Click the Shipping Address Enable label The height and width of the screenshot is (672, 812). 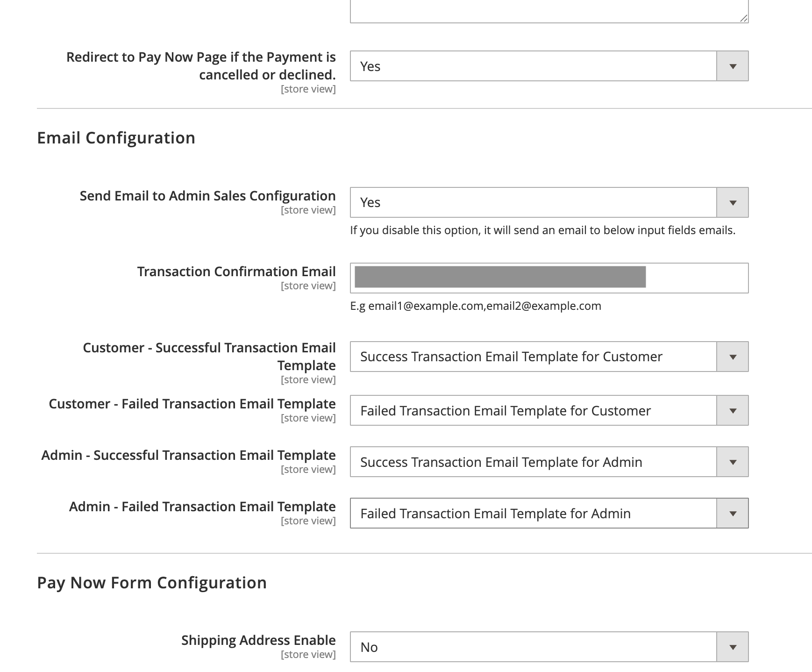(x=258, y=640)
